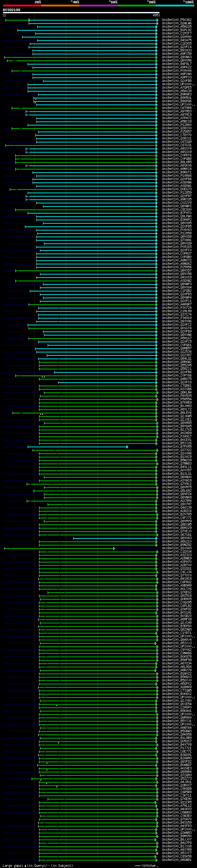Select hit label UniRef100_A9WT64
Image resolution: width=197 pixels, height=868 pixels.
[x=177, y=728]
